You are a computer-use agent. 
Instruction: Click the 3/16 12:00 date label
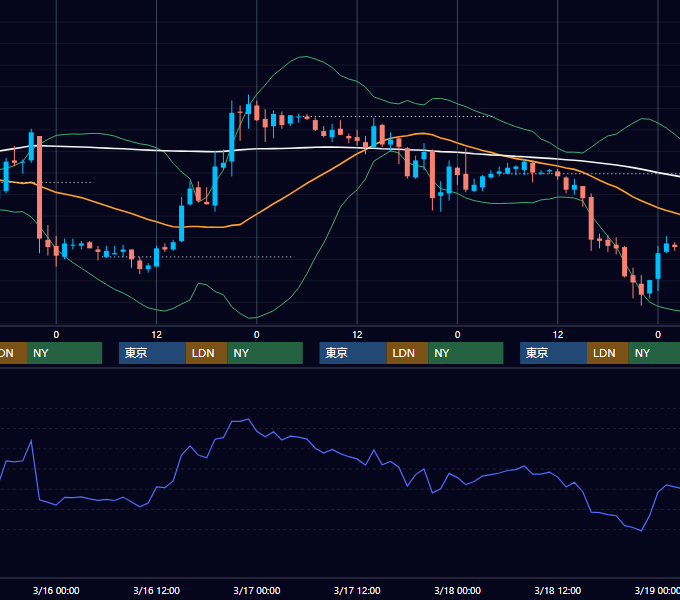156,590
